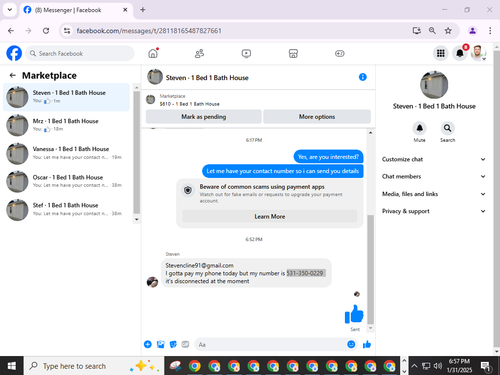Open the notifications bell icon
This screenshot has height=375, width=500.
pos(460,53)
